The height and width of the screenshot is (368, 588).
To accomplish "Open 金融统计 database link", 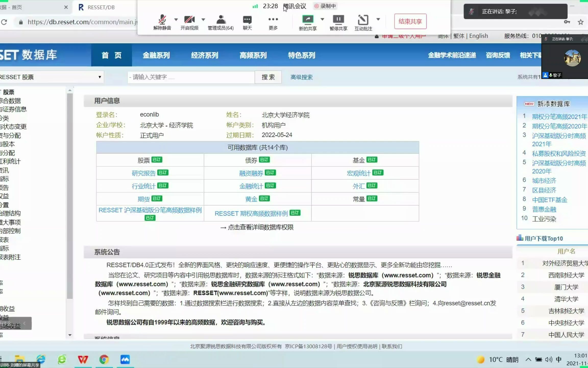I will (x=251, y=186).
